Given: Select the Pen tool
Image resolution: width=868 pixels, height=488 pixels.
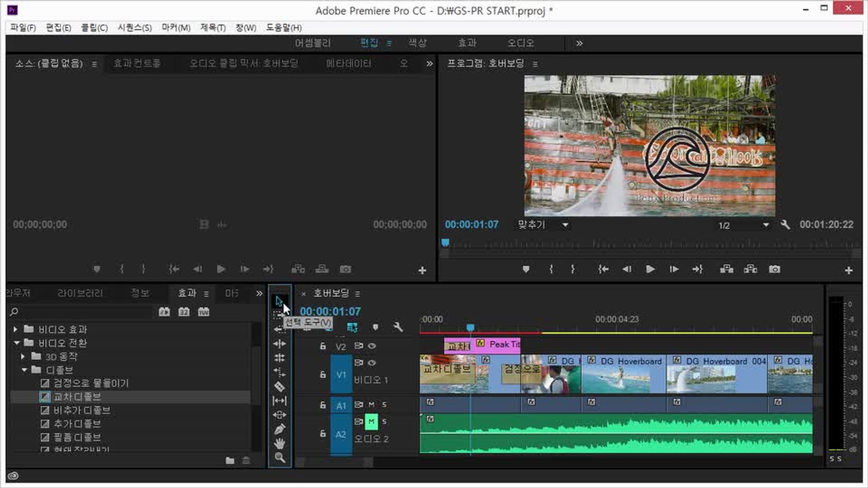Looking at the screenshot, I should [279, 429].
